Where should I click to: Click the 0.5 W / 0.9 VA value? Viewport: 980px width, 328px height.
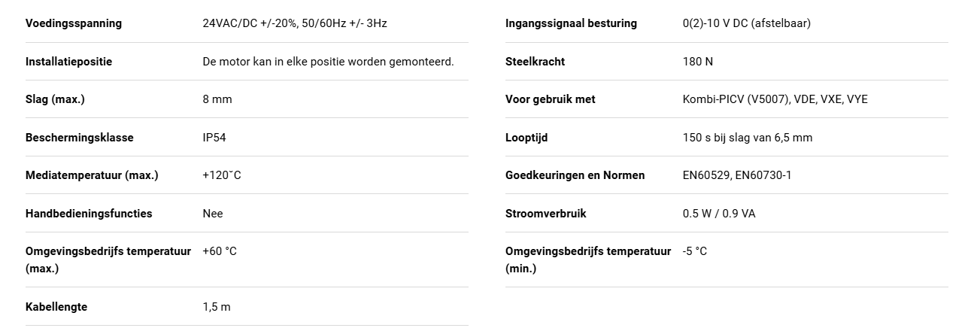tap(719, 214)
